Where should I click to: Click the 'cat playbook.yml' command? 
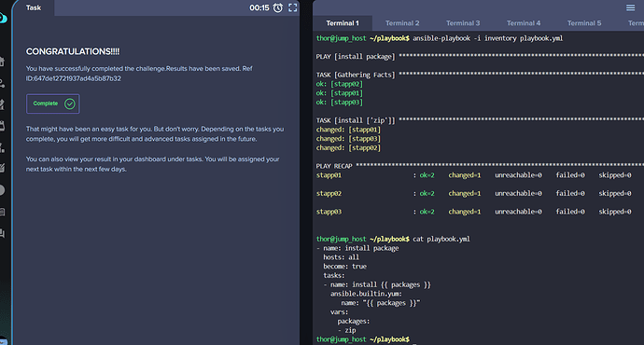[441, 239]
